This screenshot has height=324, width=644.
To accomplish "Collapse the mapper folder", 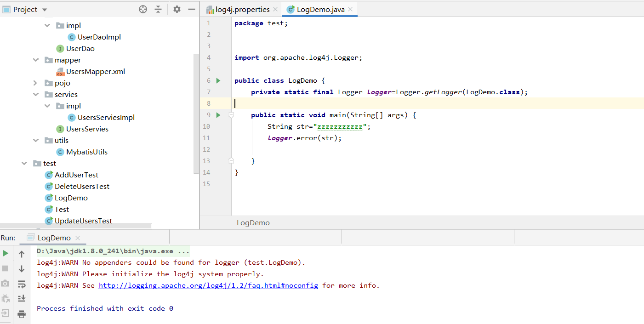I will [36, 60].
